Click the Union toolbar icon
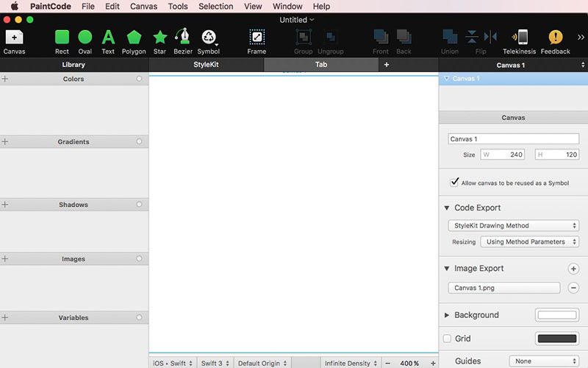 (450, 42)
